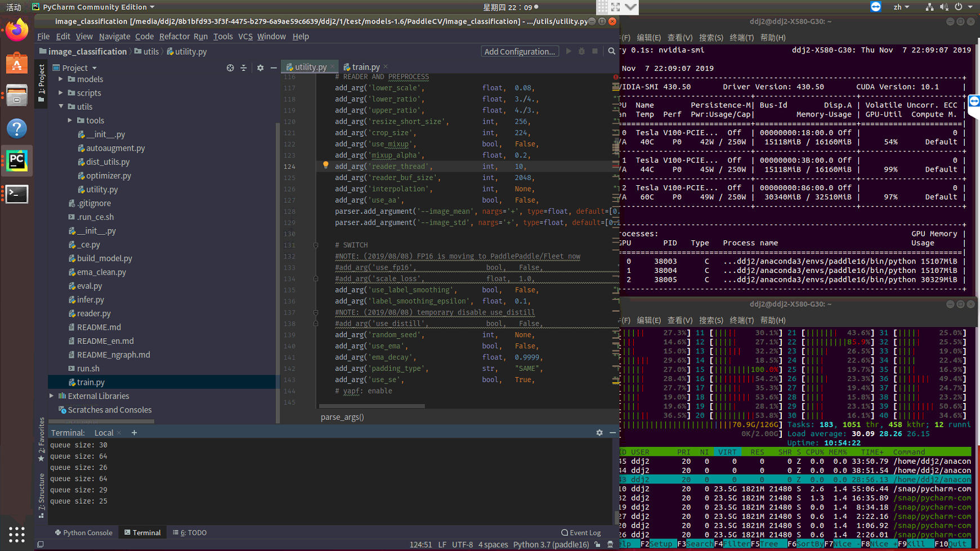The width and height of the screenshot is (980, 551).
Task: Toggle the 1: Project side tool window
Action: (41, 83)
